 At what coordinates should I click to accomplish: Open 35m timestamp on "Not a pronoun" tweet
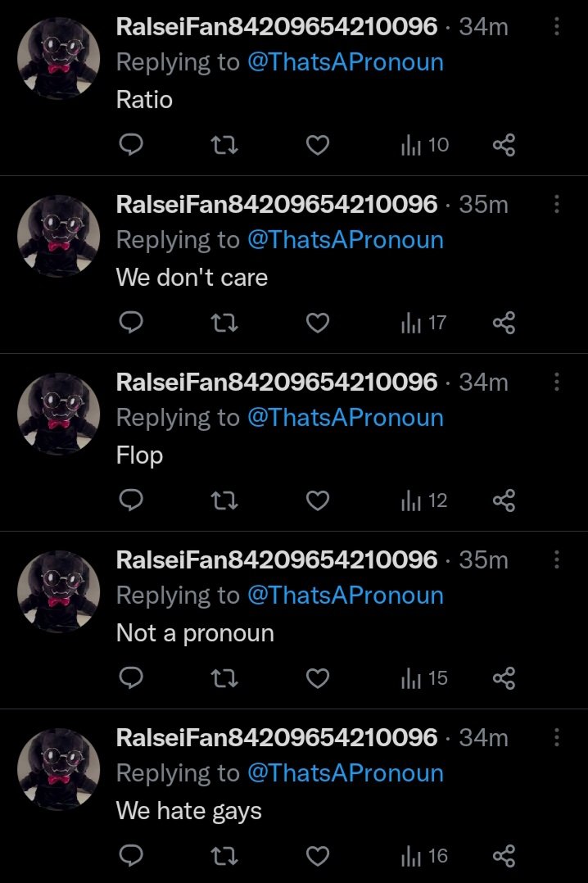pyautogui.click(x=483, y=559)
